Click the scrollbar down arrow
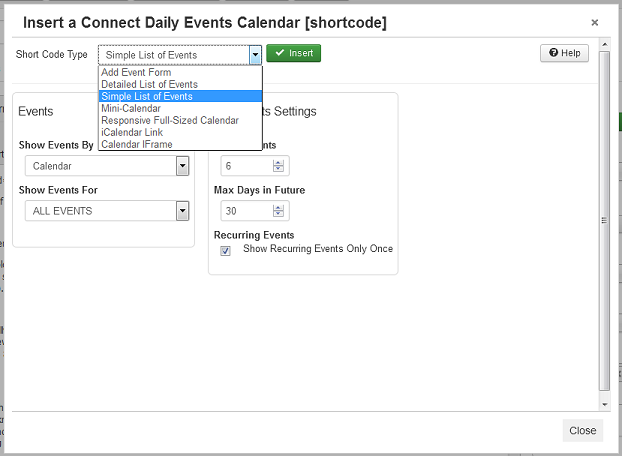 (x=604, y=404)
